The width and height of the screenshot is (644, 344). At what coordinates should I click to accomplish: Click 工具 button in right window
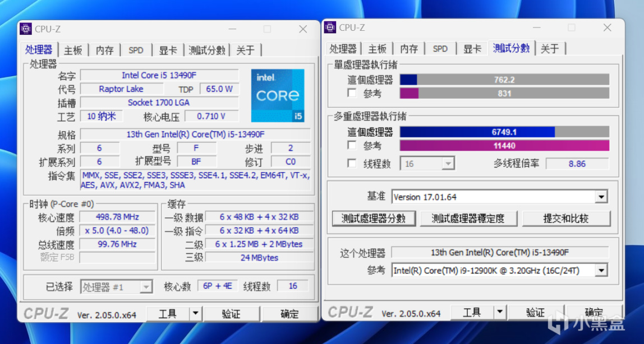click(472, 313)
